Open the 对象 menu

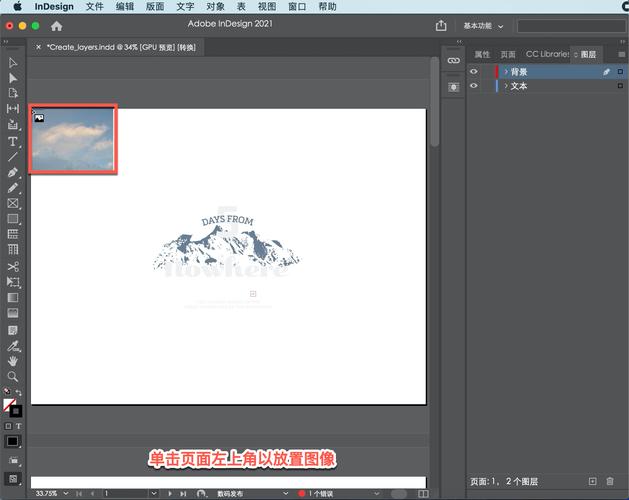pyautogui.click(x=215, y=6)
